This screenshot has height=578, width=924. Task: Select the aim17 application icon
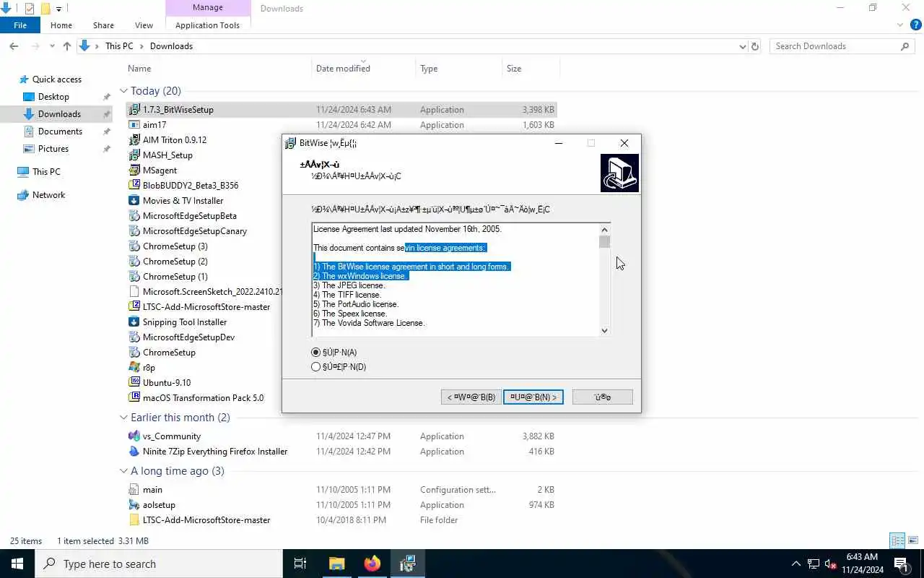pos(134,125)
